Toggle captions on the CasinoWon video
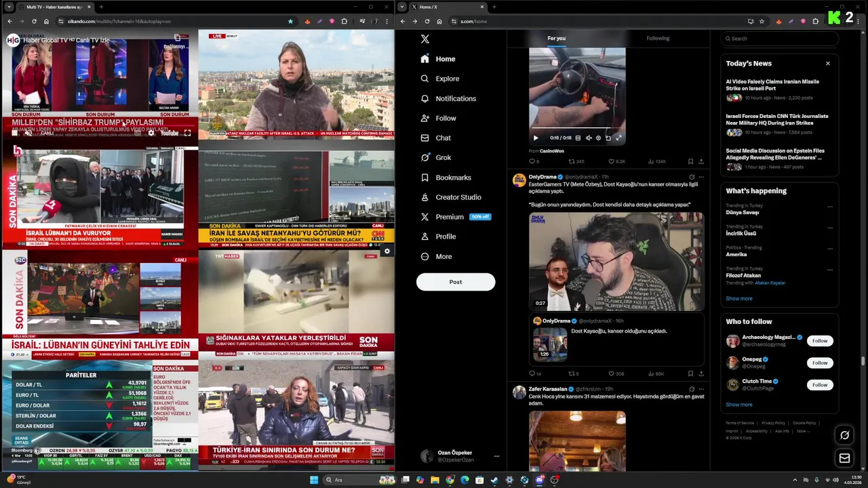Screen dimensions: 868x488 pos(578,138)
